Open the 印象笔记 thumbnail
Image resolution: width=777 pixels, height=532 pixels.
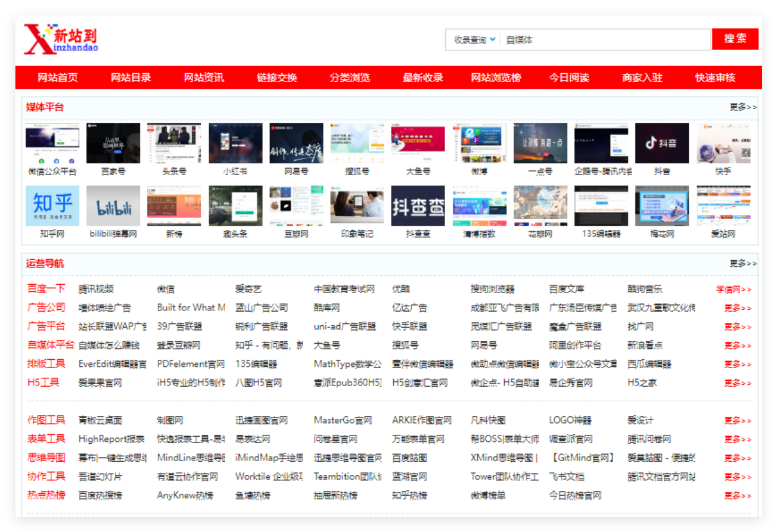[357, 206]
